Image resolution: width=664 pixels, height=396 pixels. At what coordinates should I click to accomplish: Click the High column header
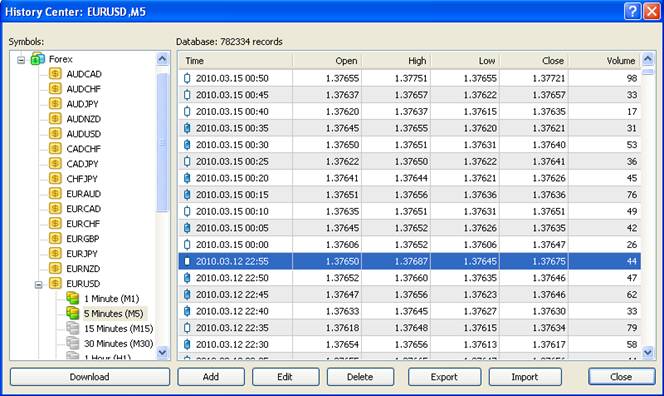[396, 61]
